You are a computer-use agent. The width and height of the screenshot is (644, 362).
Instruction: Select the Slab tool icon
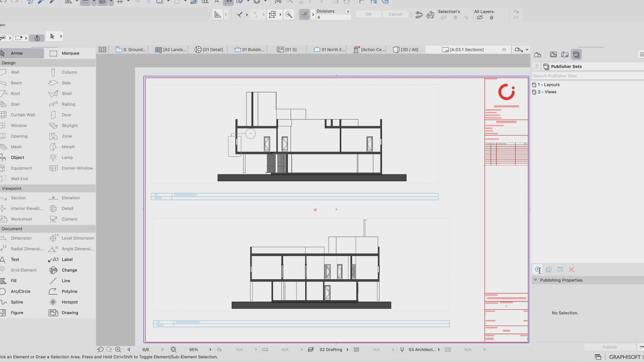(53, 83)
